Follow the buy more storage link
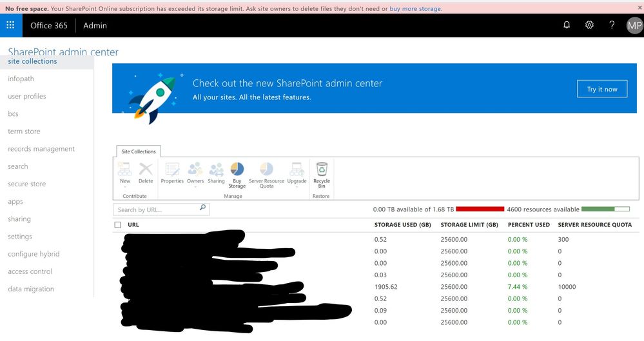This screenshot has width=644, height=341. click(415, 8)
